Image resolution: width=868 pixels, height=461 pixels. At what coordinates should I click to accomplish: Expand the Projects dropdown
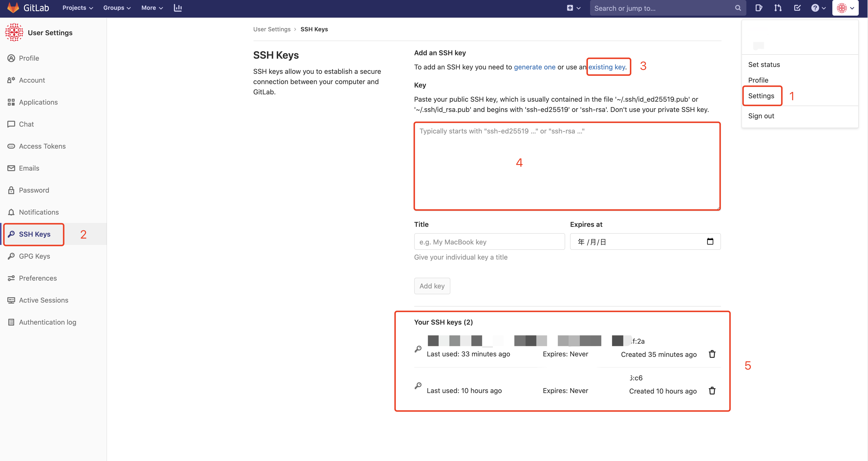pos(77,8)
